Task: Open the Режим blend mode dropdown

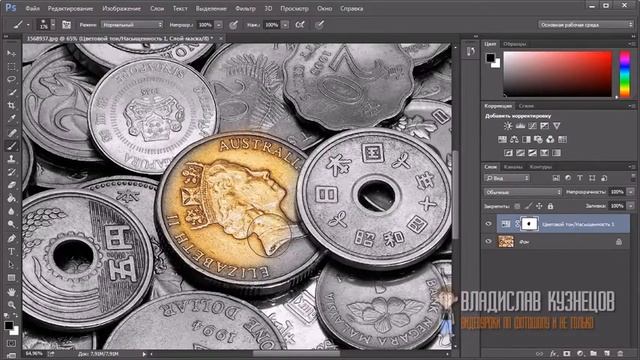Action: click(132, 25)
